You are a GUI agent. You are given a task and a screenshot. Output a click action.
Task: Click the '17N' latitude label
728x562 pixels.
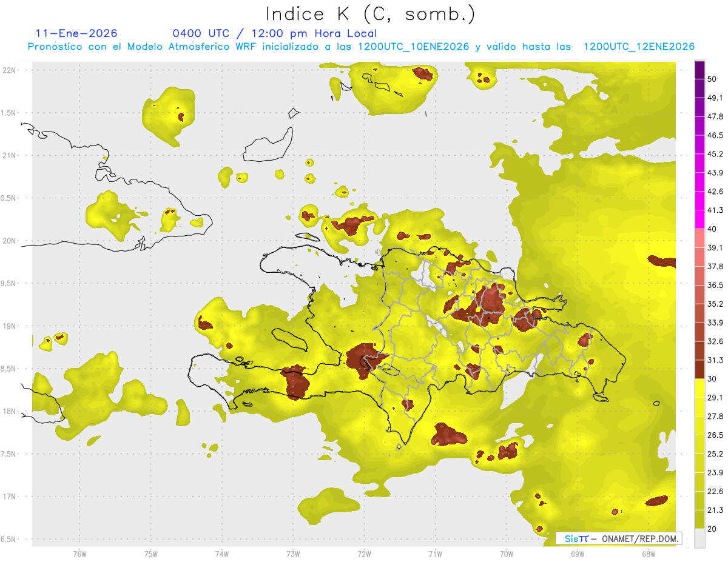point(9,497)
